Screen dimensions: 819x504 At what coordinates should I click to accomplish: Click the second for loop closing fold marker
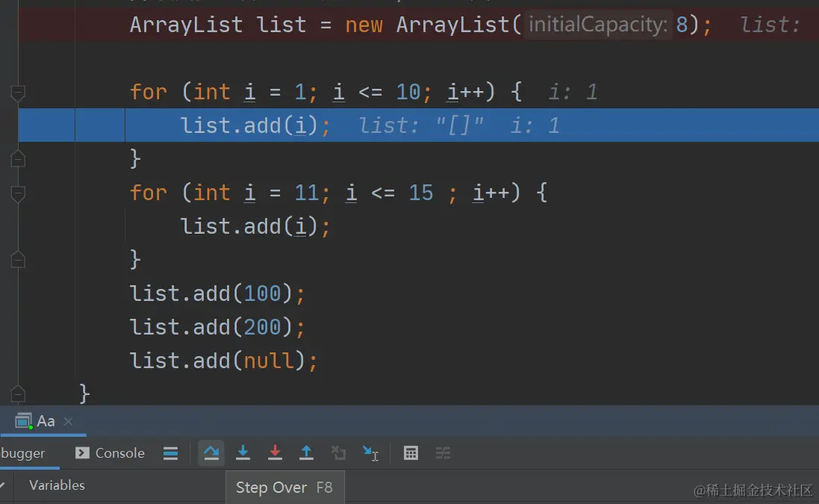click(18, 259)
